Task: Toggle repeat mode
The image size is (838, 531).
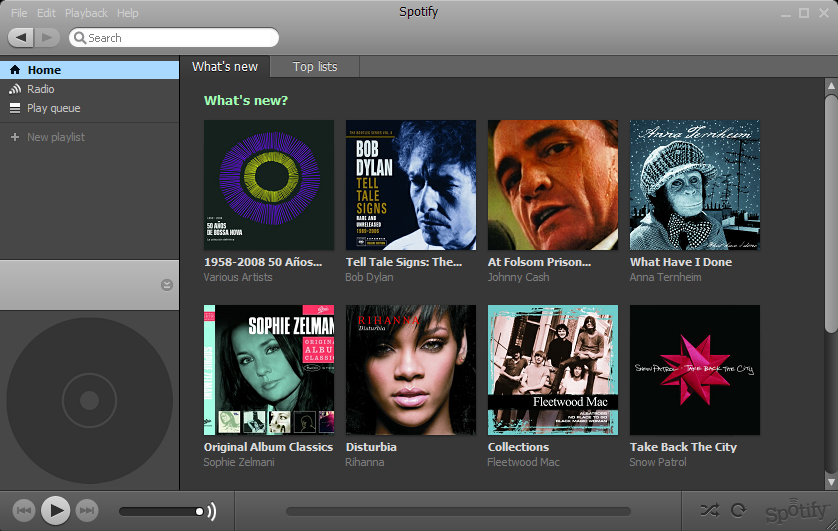Action: click(739, 511)
